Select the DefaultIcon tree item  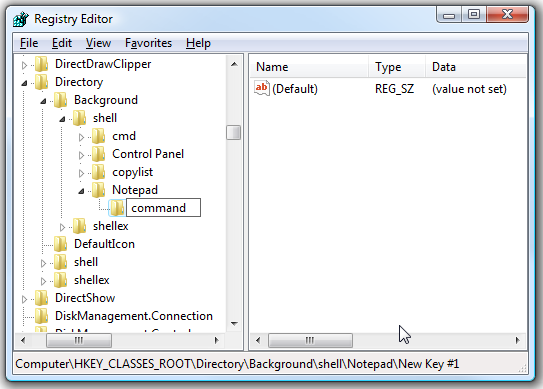pos(104,244)
